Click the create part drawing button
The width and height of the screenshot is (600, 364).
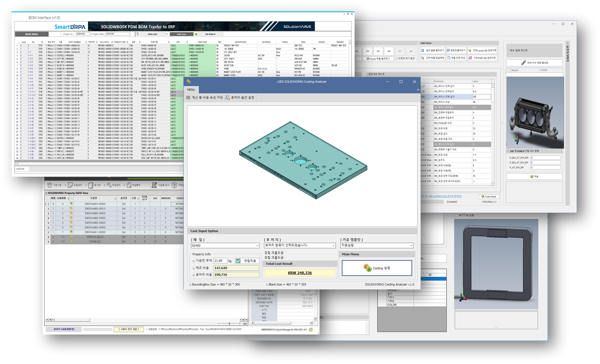pyautogui.click(x=456, y=58)
